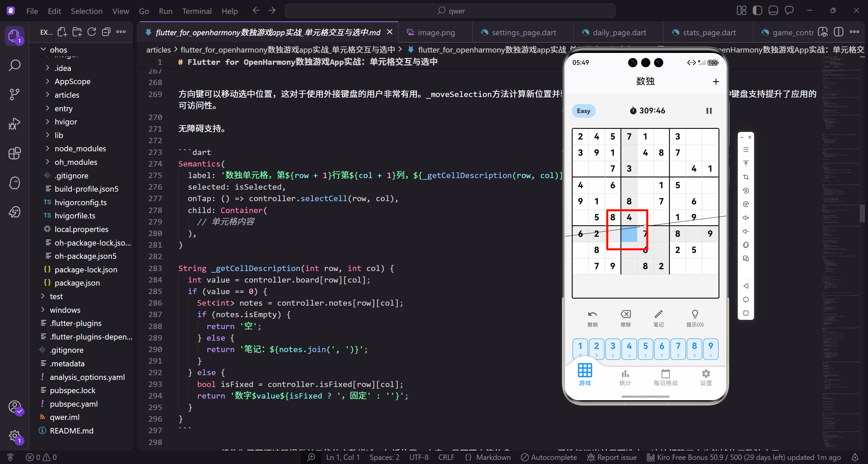Open pubspec.yaml in the file tree
868x464 pixels.
pyautogui.click(x=74, y=404)
